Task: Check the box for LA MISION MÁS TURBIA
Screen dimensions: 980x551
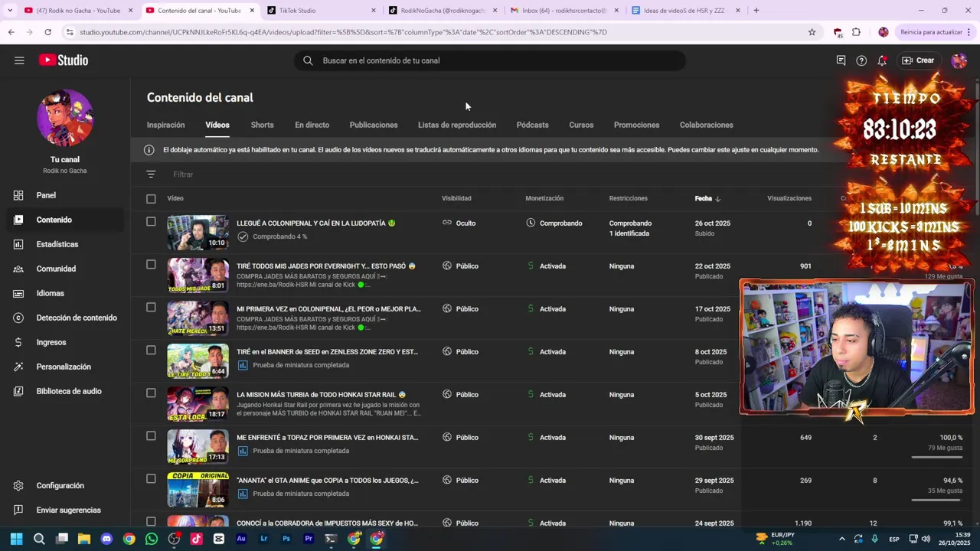Action: coord(151,393)
